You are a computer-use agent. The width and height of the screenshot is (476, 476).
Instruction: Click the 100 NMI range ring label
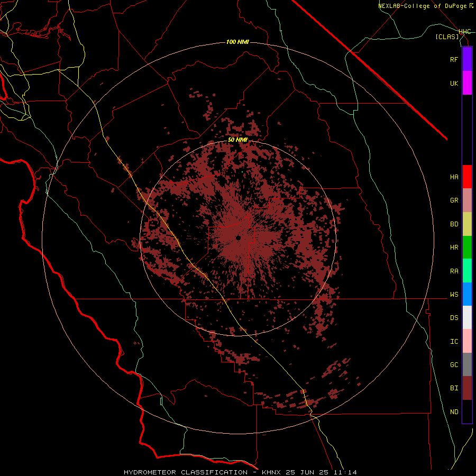pyautogui.click(x=237, y=42)
